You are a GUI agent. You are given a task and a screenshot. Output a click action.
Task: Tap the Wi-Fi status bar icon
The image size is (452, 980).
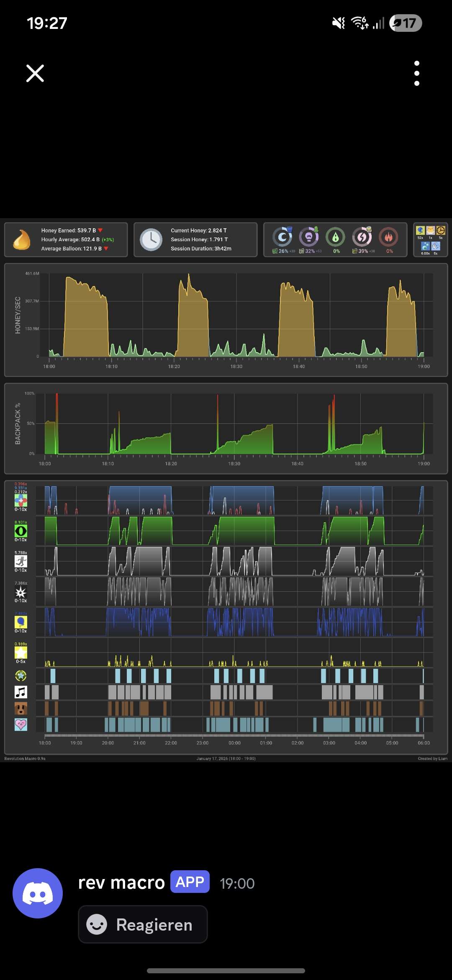360,23
